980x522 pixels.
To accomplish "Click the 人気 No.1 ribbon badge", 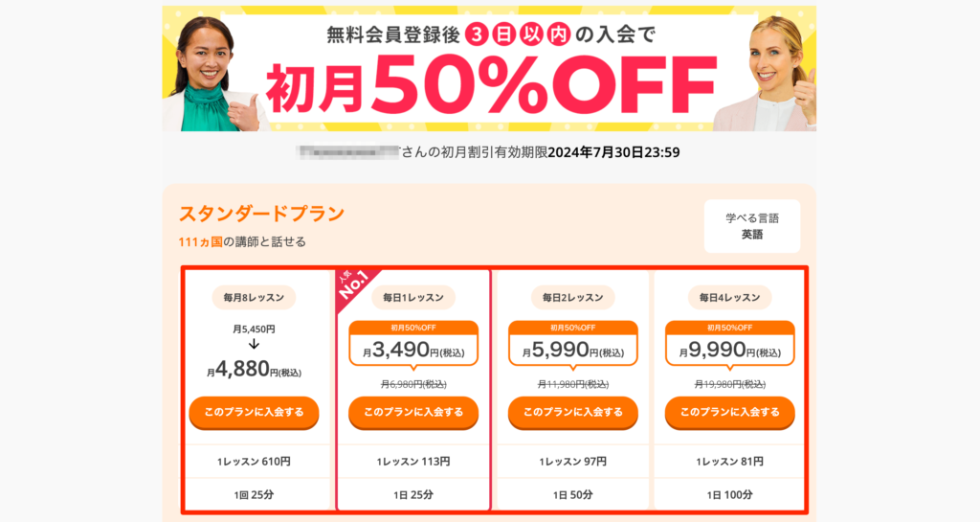I will coord(354,286).
